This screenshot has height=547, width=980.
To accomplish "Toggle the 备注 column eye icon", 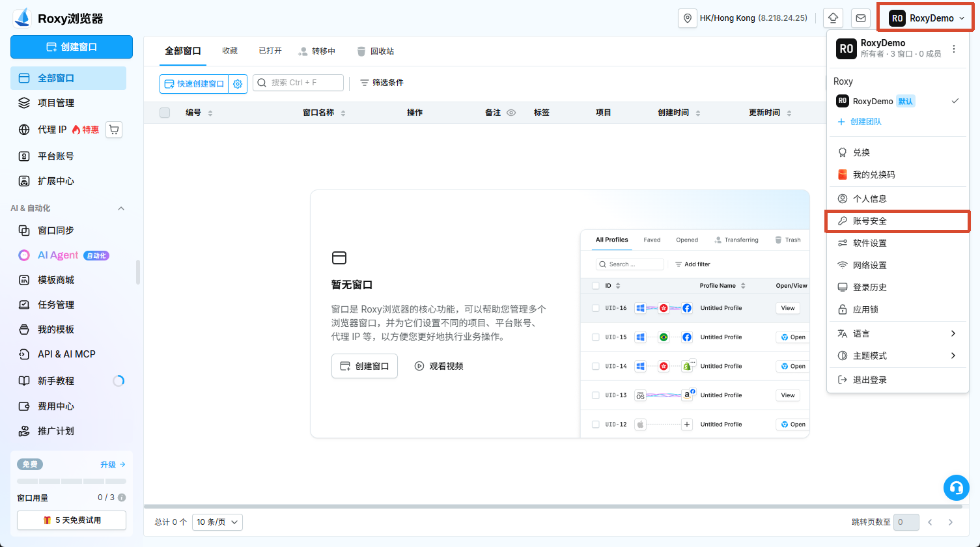I will 511,113.
